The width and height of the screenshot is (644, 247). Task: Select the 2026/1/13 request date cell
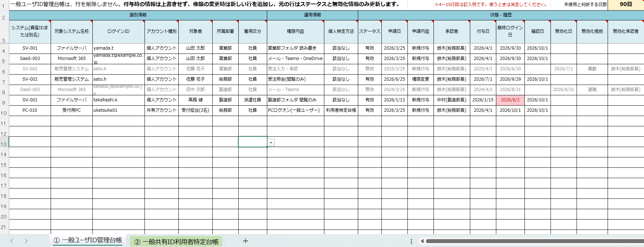[x=395, y=100]
